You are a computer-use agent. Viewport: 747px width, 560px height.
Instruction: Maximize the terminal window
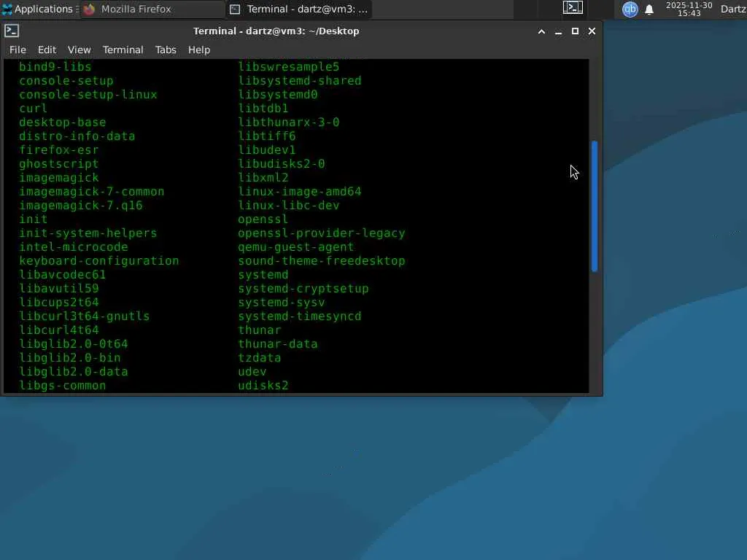575,31
